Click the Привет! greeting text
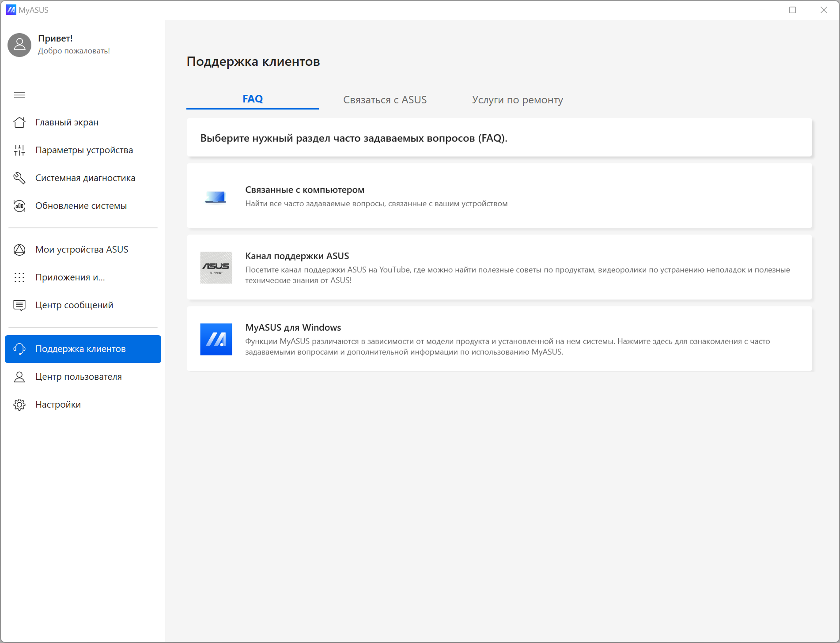This screenshot has height=643, width=840. (x=55, y=38)
